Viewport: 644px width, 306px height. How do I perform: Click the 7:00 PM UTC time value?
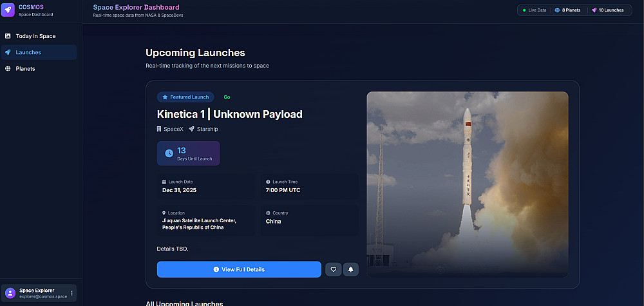pyautogui.click(x=283, y=190)
